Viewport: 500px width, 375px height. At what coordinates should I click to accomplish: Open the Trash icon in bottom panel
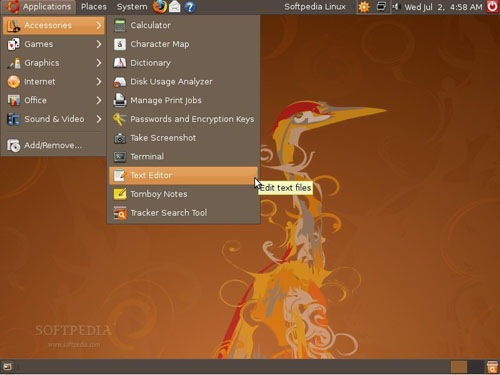point(492,367)
